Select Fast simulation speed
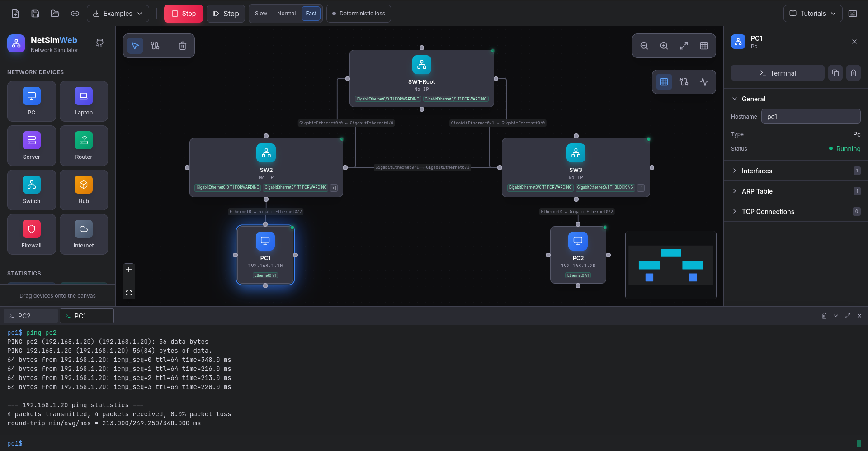 click(x=311, y=14)
